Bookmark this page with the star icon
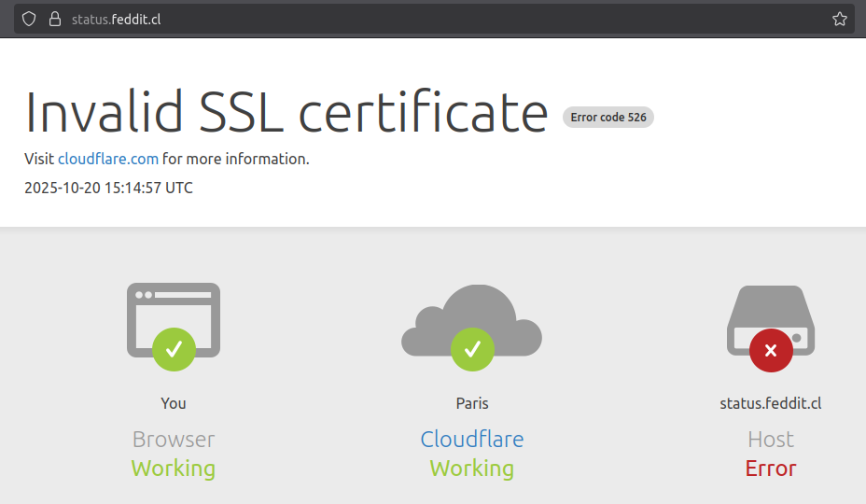The height and width of the screenshot is (504, 866). tap(839, 19)
